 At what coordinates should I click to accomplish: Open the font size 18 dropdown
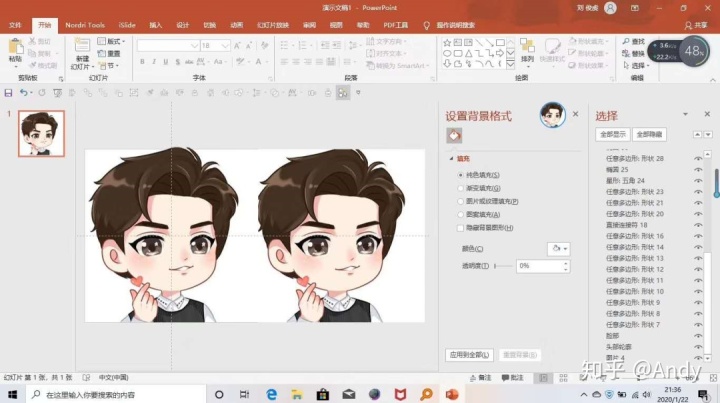(225, 45)
